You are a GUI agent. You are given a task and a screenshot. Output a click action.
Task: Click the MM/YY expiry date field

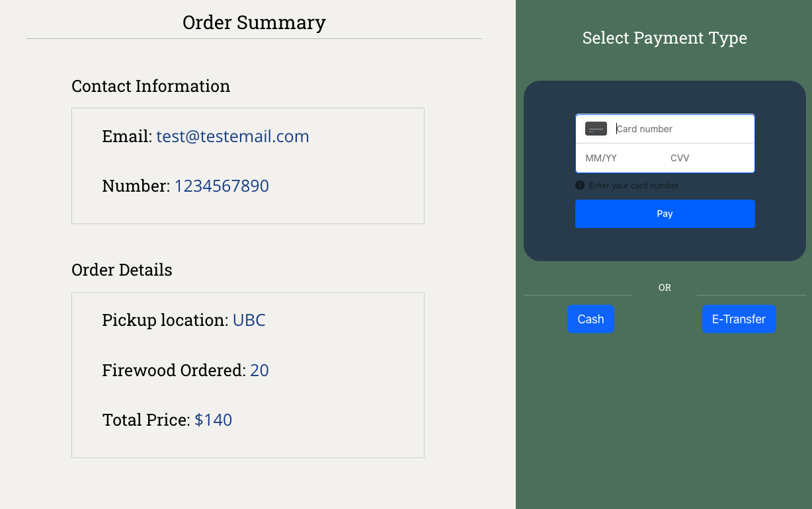click(x=622, y=158)
